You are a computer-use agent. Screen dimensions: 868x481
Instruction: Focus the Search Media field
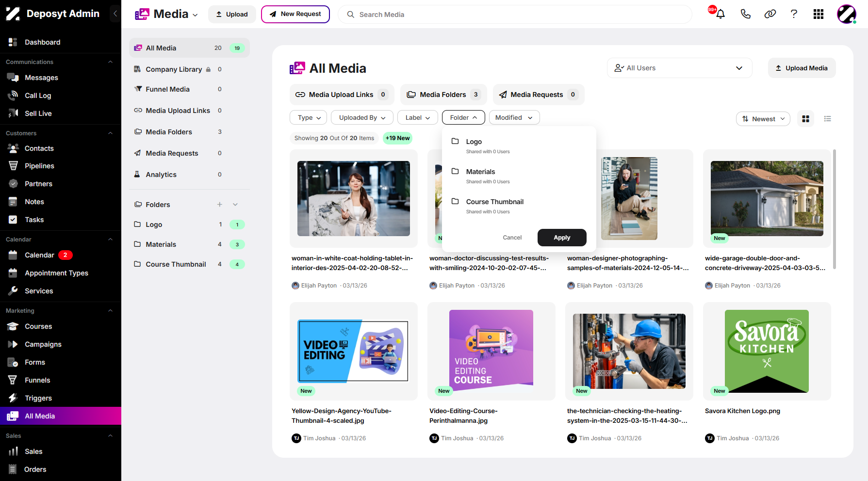tap(515, 15)
